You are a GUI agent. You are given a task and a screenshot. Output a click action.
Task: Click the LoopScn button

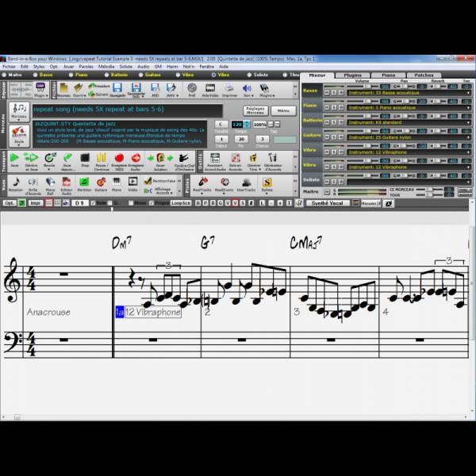click(x=181, y=203)
